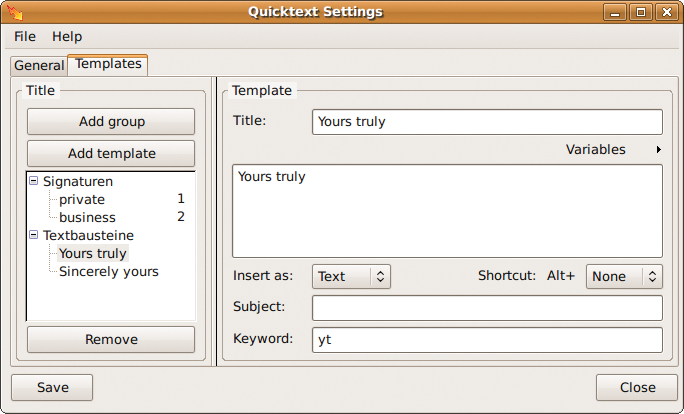The height and width of the screenshot is (414, 684).
Task: Click into the Subject input field
Action: pos(487,308)
